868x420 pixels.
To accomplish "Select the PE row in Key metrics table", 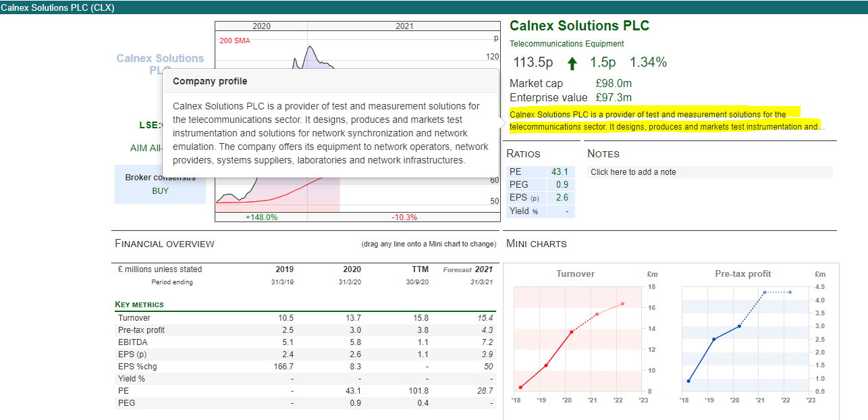I will point(305,391).
